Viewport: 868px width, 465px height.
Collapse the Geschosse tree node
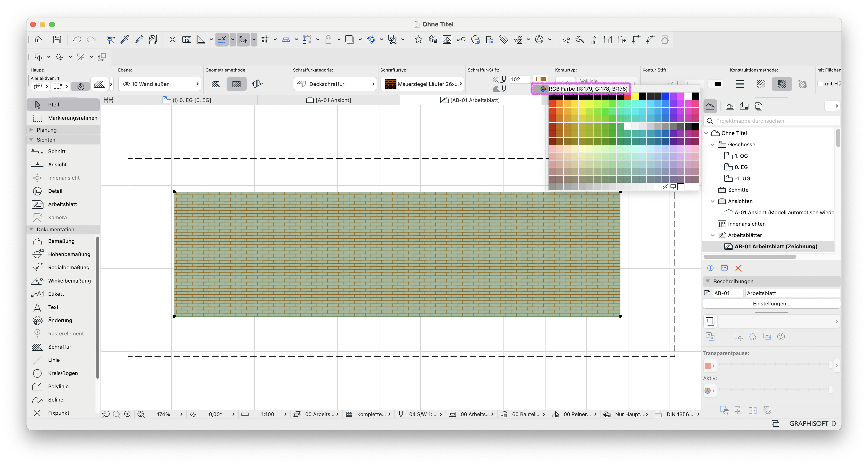pyautogui.click(x=713, y=144)
